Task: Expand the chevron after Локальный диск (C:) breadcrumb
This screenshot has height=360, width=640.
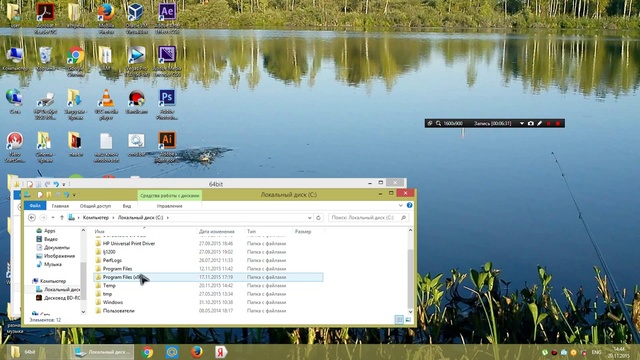Action: (168, 218)
